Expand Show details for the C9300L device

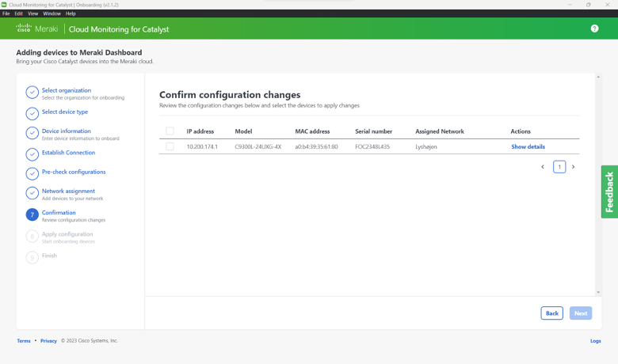coord(528,146)
